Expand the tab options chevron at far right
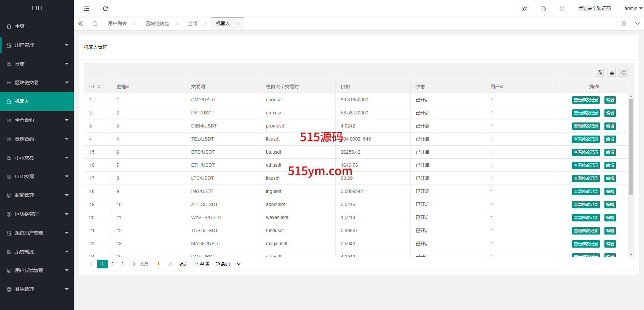This screenshot has width=644, height=310. coord(637,23)
